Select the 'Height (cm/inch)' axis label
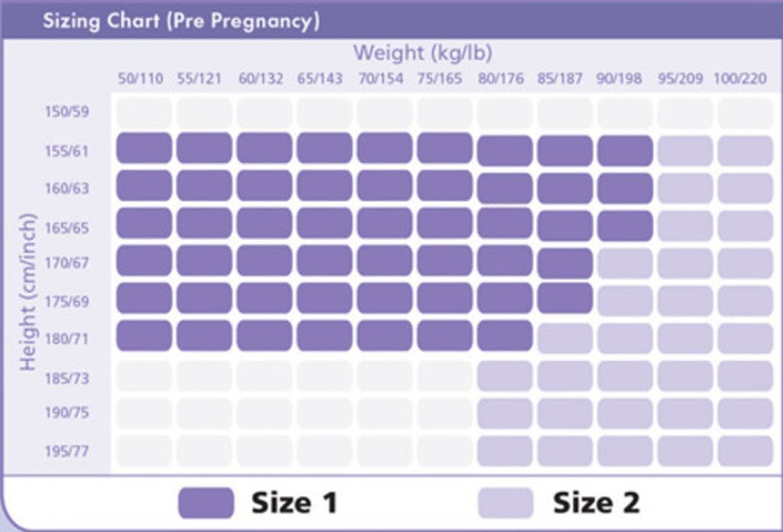This screenshot has width=783, height=532. point(28,291)
